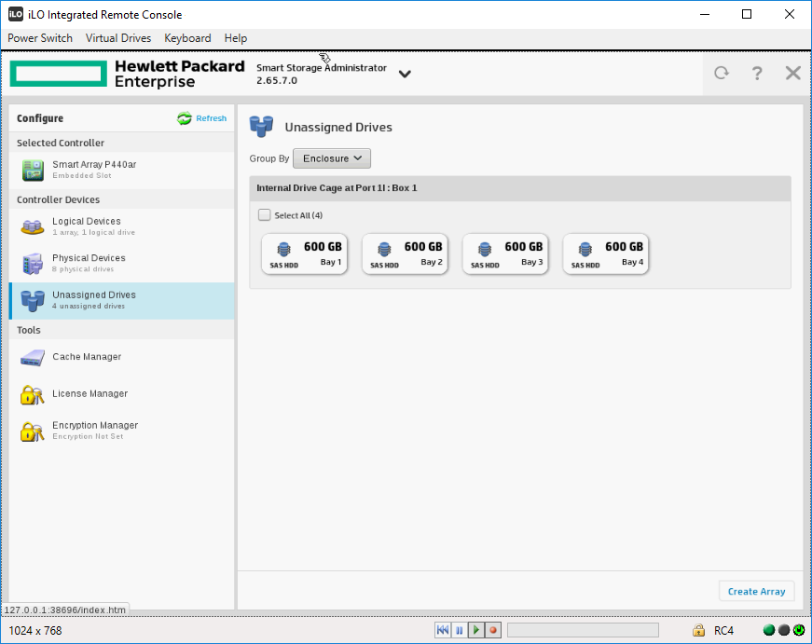Screen dimensions: 812x644
Task: Open Physical Devices section
Action: (x=122, y=263)
